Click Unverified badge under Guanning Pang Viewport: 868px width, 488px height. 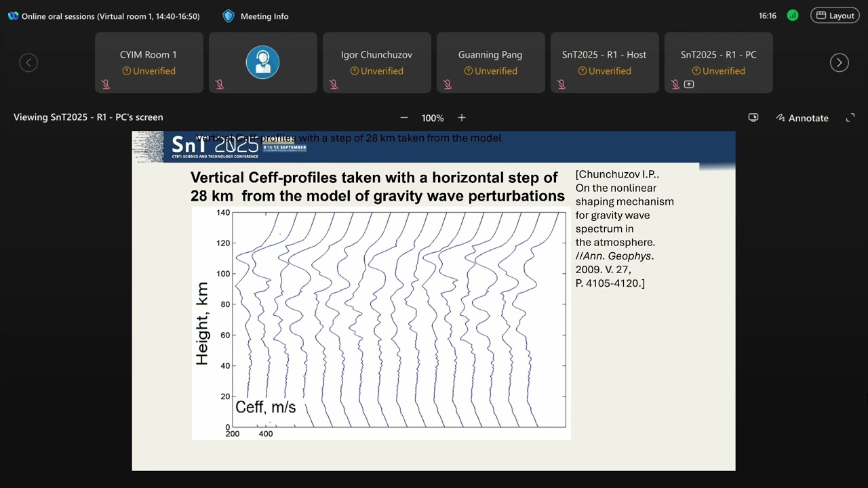pyautogui.click(x=490, y=71)
